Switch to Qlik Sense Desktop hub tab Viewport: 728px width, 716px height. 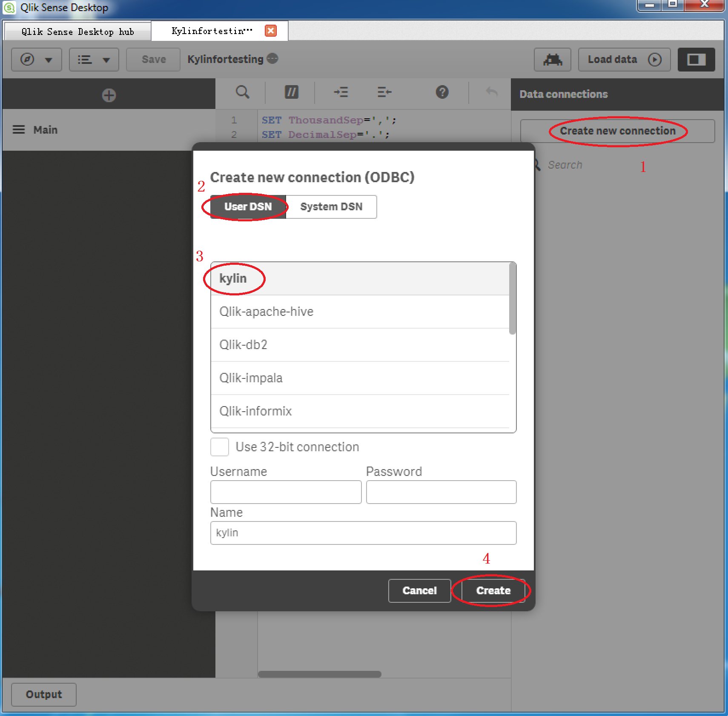tap(77, 32)
